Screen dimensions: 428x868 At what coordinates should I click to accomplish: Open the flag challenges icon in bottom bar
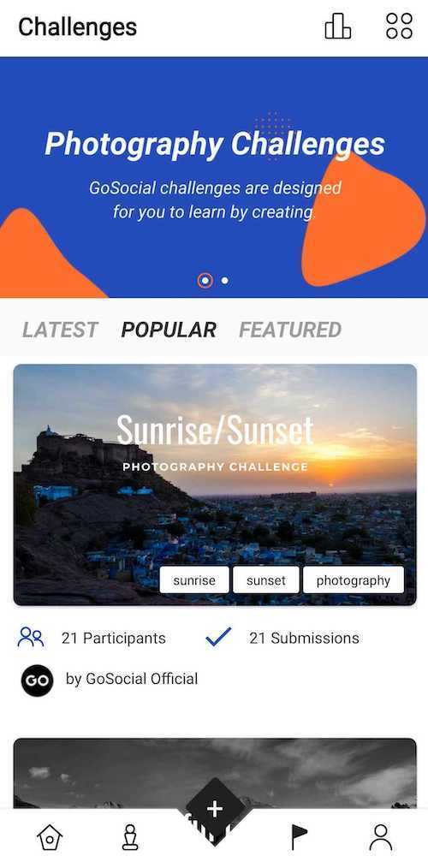coord(299,837)
